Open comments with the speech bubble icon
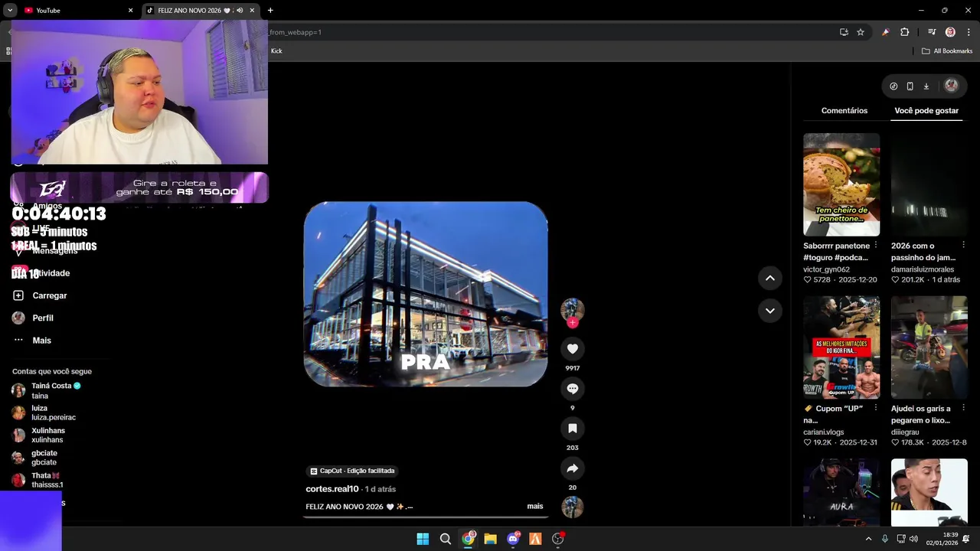The height and width of the screenshot is (551, 980). tap(572, 389)
